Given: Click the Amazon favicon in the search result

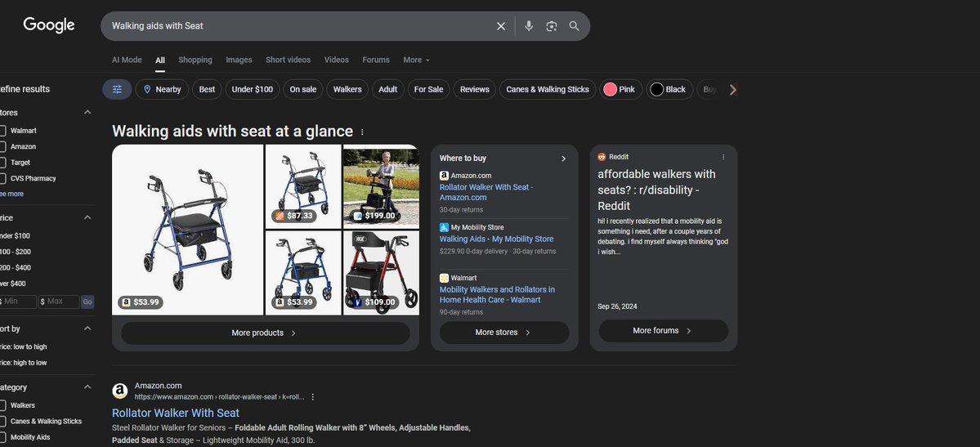Looking at the screenshot, I should (x=120, y=391).
